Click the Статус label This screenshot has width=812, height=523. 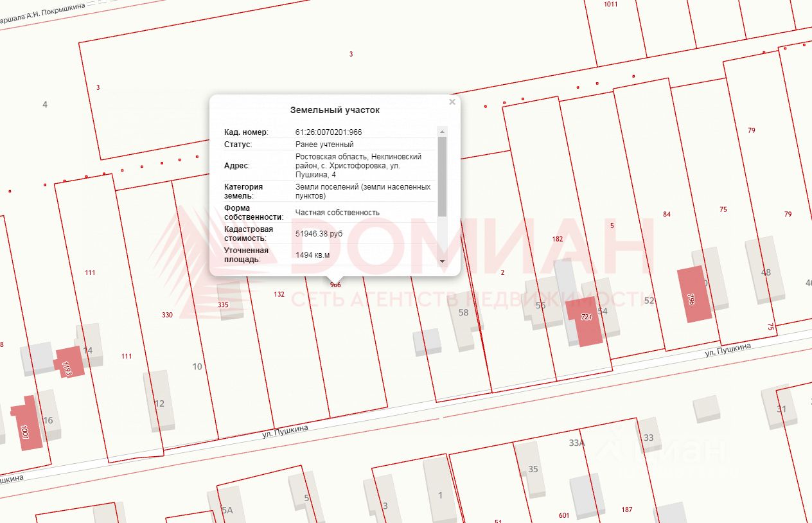coord(238,145)
